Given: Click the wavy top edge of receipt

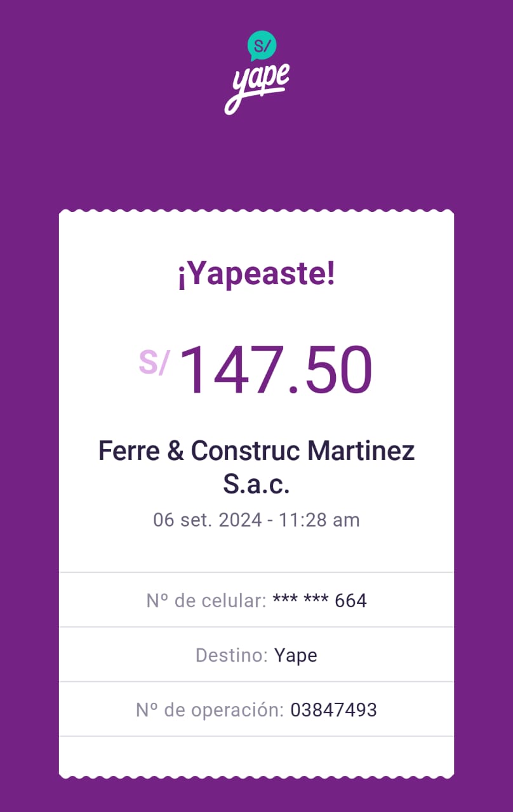Looking at the screenshot, I should (256, 213).
